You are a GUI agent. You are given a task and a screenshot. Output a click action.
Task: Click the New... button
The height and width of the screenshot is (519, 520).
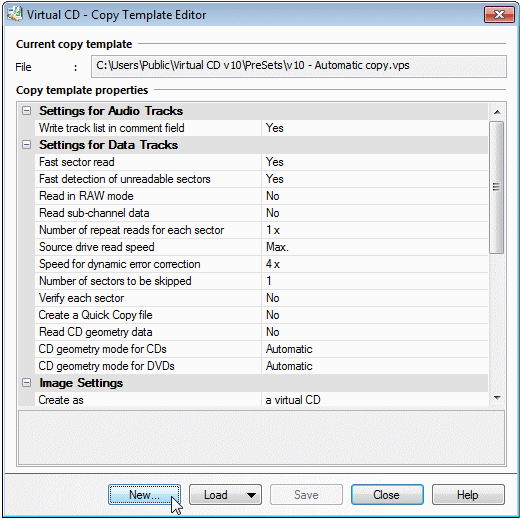pyautogui.click(x=144, y=495)
